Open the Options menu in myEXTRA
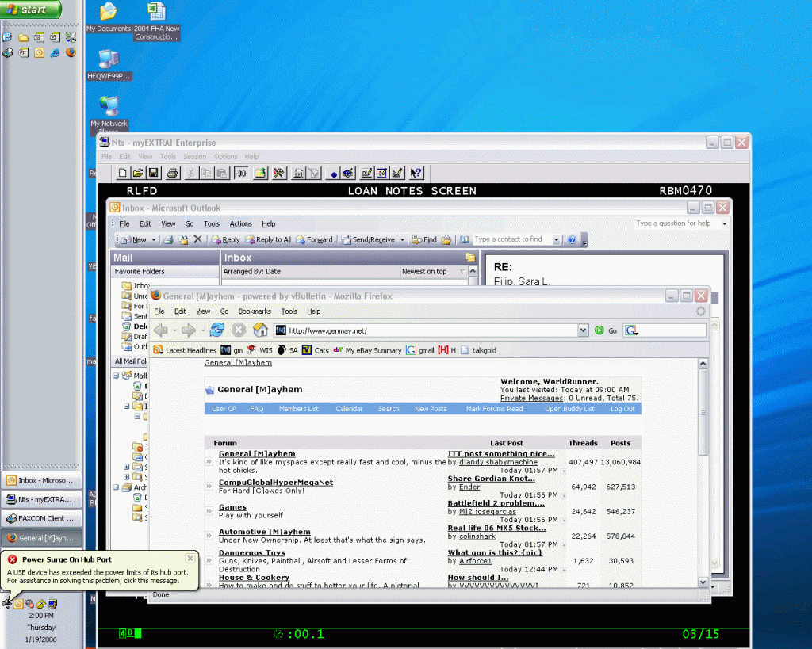The image size is (812, 649). (x=225, y=157)
